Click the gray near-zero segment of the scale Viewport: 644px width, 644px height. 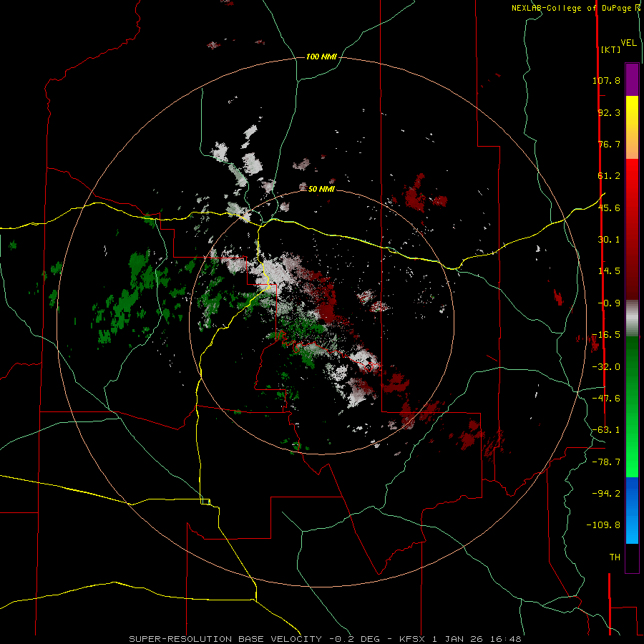pyautogui.click(x=632, y=318)
